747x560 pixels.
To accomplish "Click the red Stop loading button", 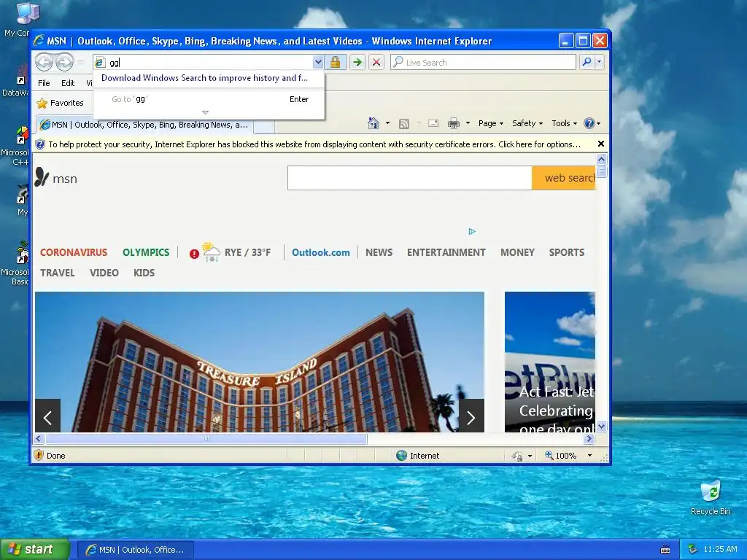I will (376, 63).
